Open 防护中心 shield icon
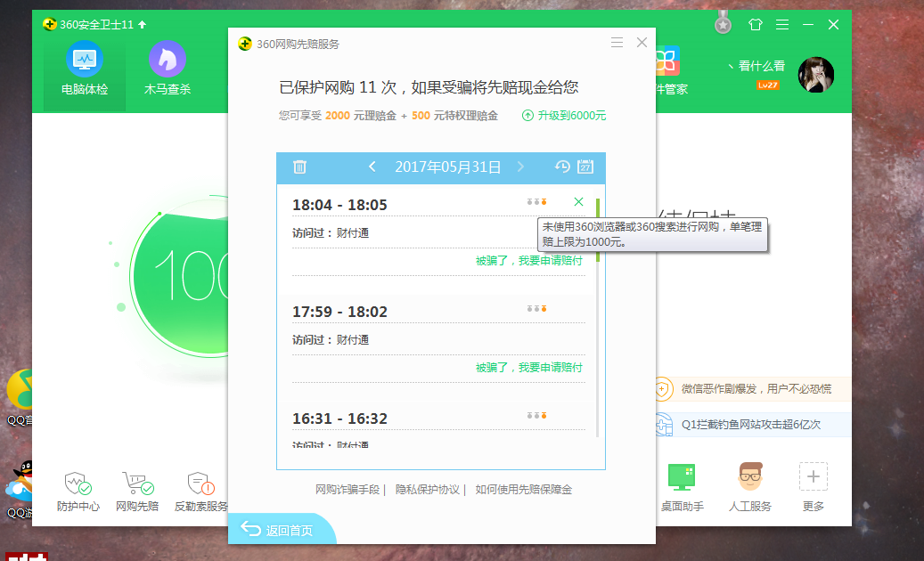924x561 pixels. pyautogui.click(x=78, y=484)
